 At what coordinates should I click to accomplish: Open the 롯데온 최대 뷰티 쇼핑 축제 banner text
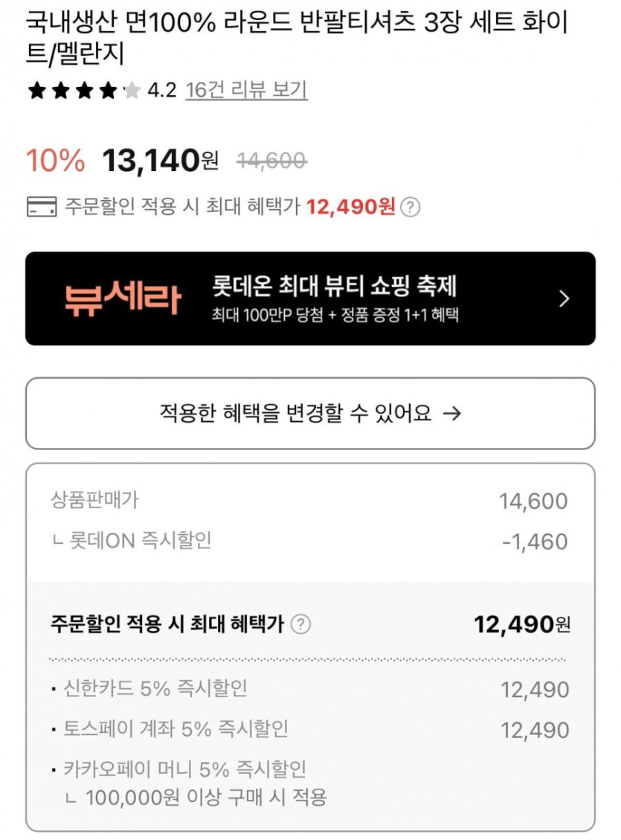coord(334,286)
